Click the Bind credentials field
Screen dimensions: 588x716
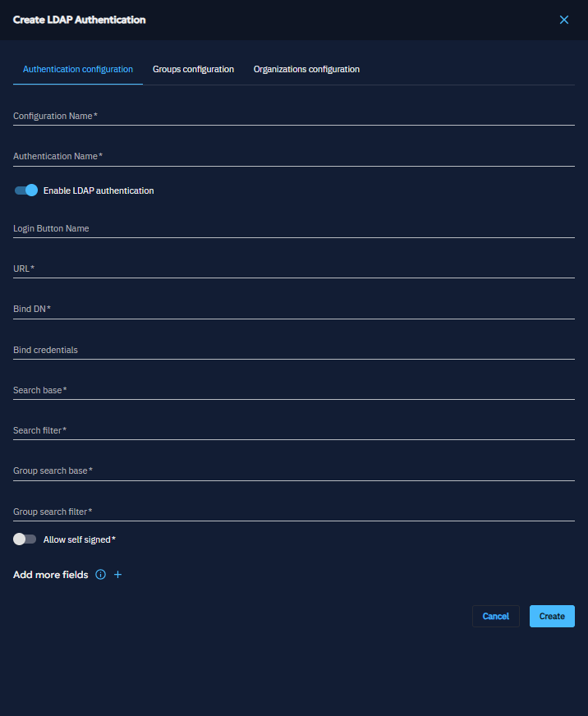coord(293,350)
